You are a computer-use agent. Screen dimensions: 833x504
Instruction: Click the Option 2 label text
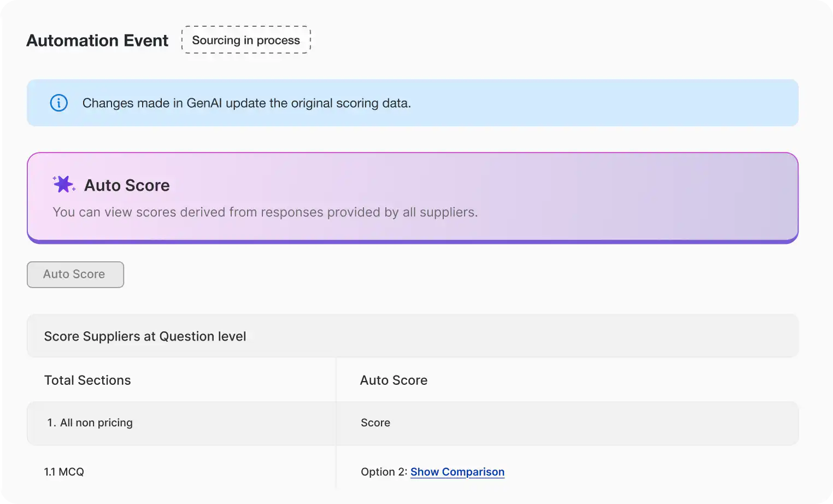click(x=384, y=472)
